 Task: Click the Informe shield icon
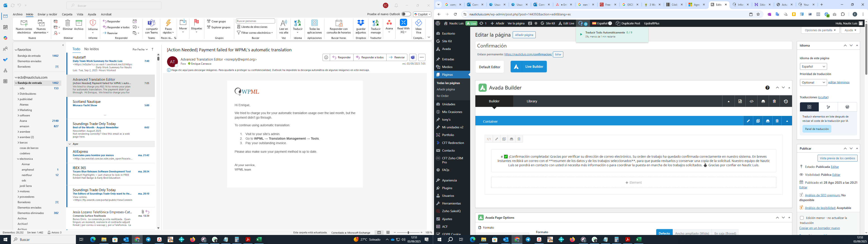[93, 23]
